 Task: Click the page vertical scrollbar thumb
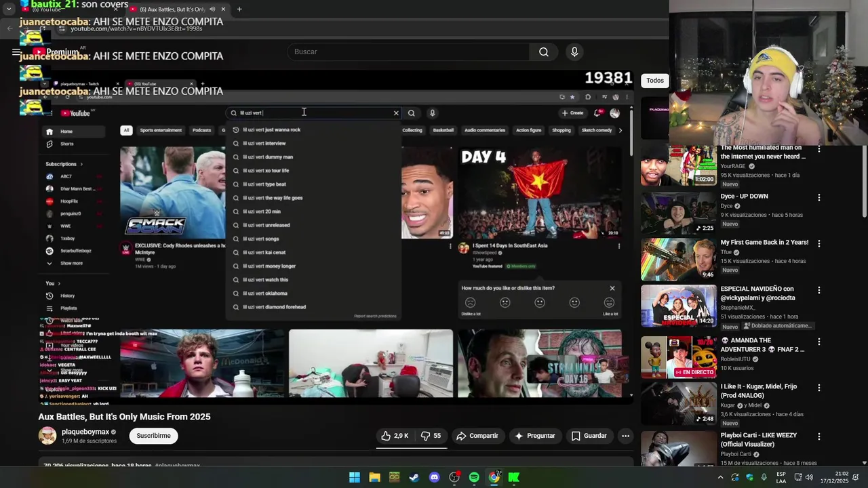tap(865, 183)
